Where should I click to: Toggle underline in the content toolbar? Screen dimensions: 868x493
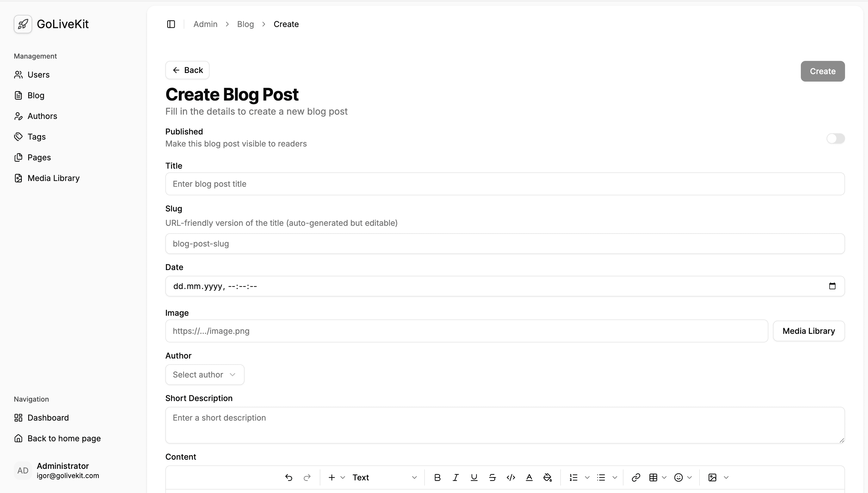474,477
